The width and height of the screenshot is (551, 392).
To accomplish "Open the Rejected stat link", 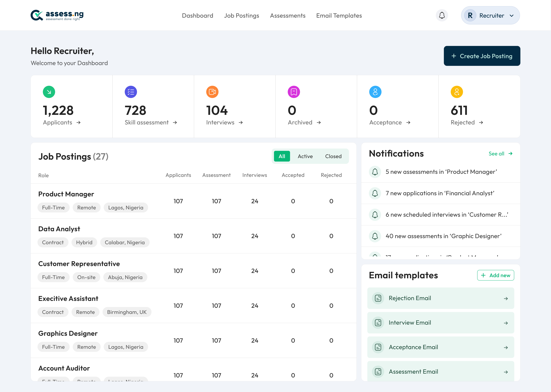I will pyautogui.click(x=467, y=123).
